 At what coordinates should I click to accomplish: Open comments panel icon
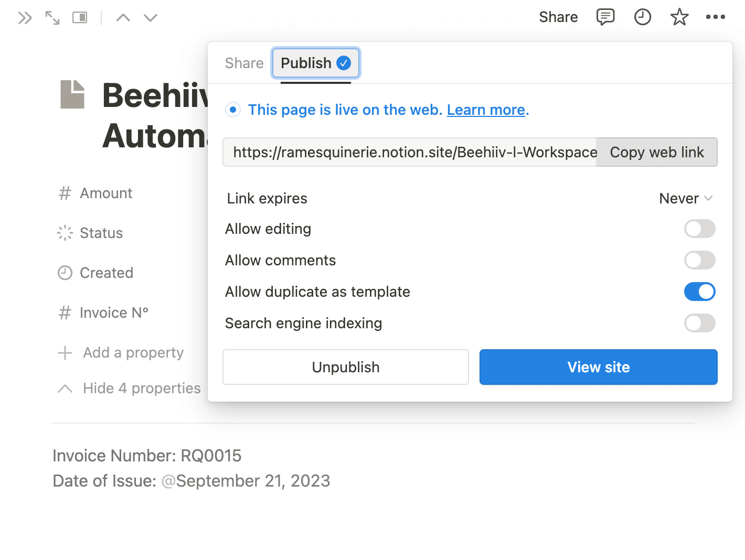click(x=605, y=17)
